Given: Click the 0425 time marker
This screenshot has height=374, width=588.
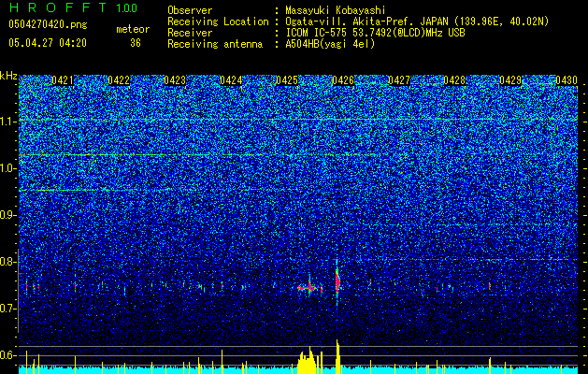Looking at the screenshot, I should tap(287, 80).
